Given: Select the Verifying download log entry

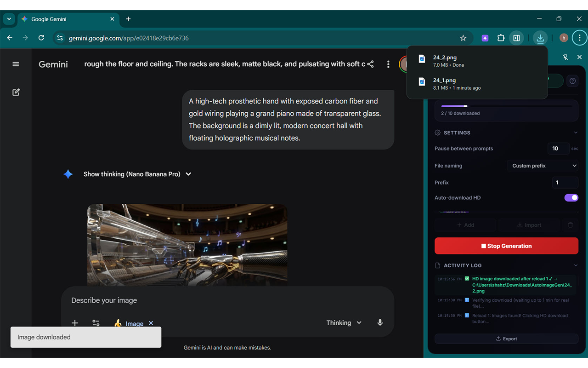Looking at the screenshot, I should pyautogui.click(x=505, y=303).
